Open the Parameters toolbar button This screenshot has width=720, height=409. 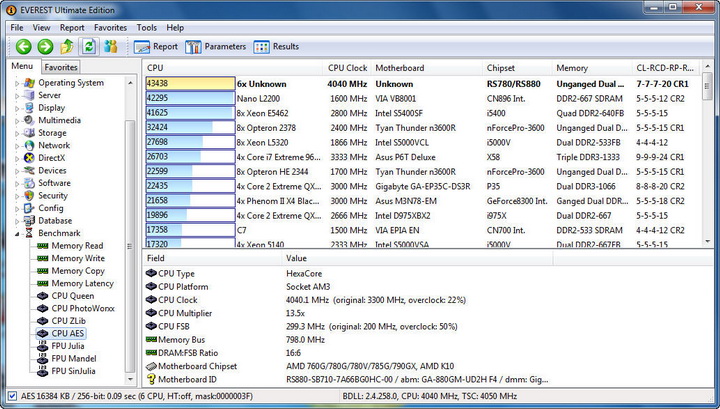coord(216,46)
